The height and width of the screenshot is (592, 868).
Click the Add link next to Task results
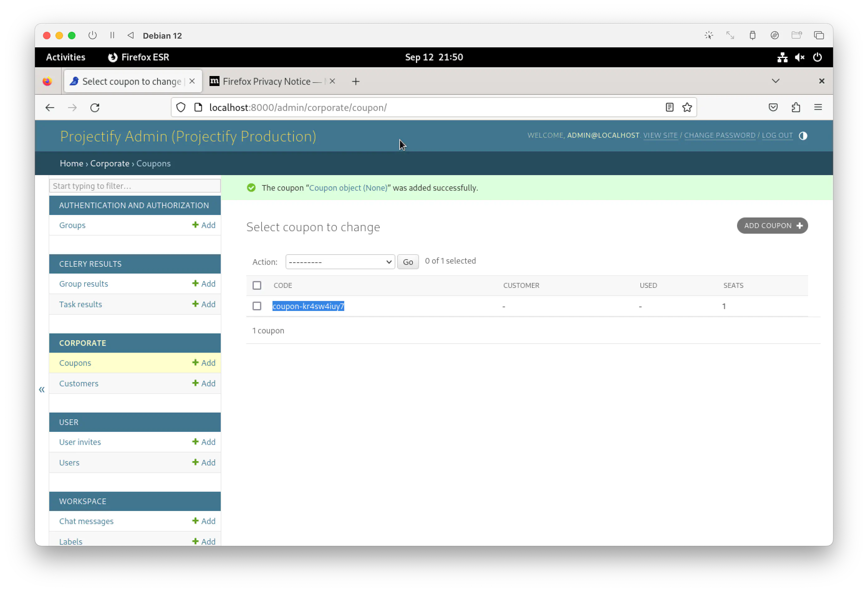point(204,304)
